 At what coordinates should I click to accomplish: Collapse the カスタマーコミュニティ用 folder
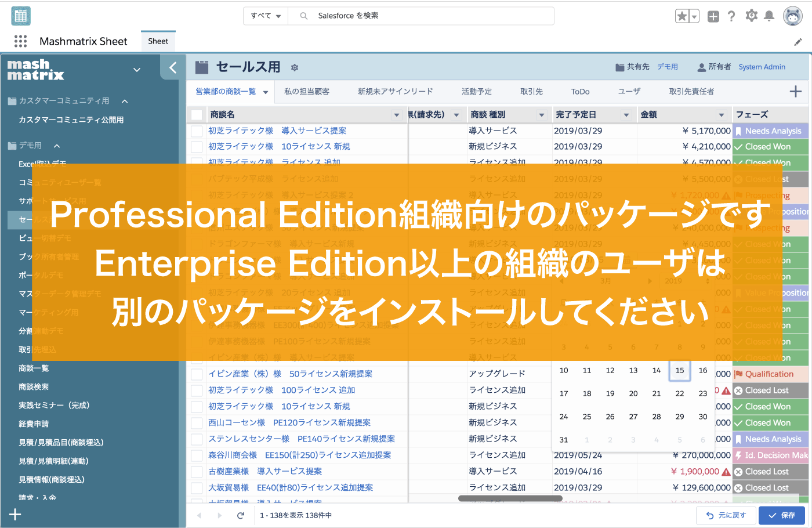click(125, 101)
